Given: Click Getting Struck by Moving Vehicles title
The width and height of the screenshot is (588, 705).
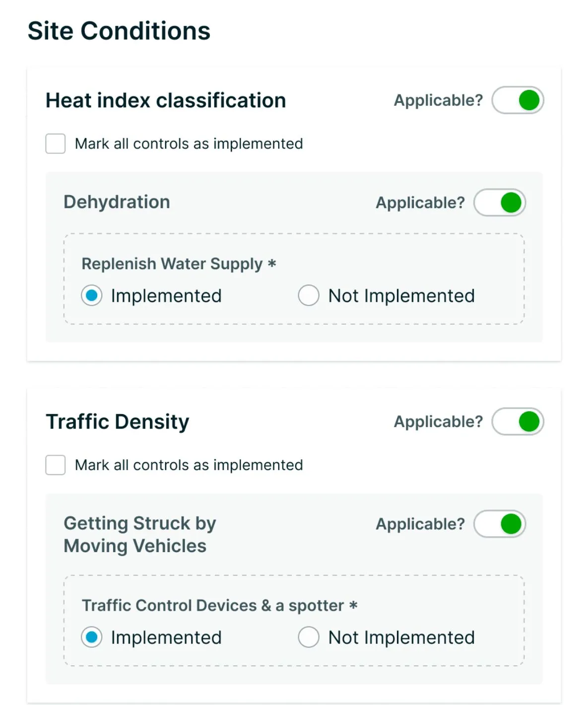Looking at the screenshot, I should pos(140,534).
